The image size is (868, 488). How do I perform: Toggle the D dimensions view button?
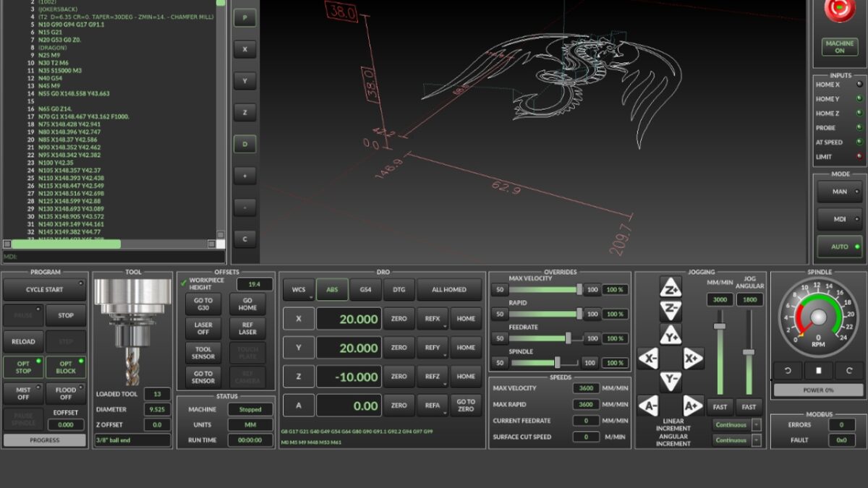(244, 145)
